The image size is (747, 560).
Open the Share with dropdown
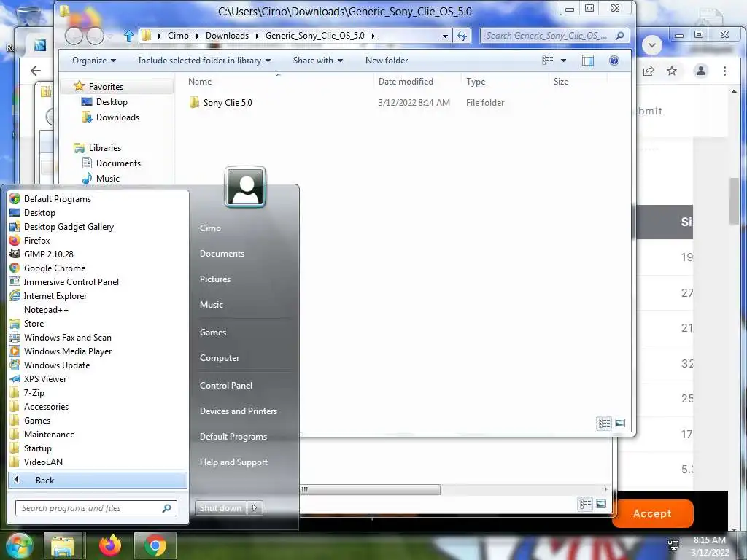click(x=318, y=61)
